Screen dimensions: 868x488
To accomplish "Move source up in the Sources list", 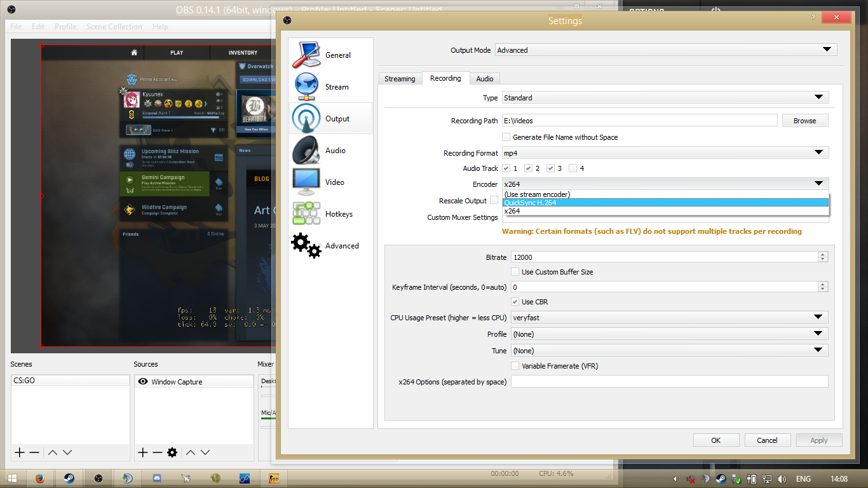I will point(191,452).
